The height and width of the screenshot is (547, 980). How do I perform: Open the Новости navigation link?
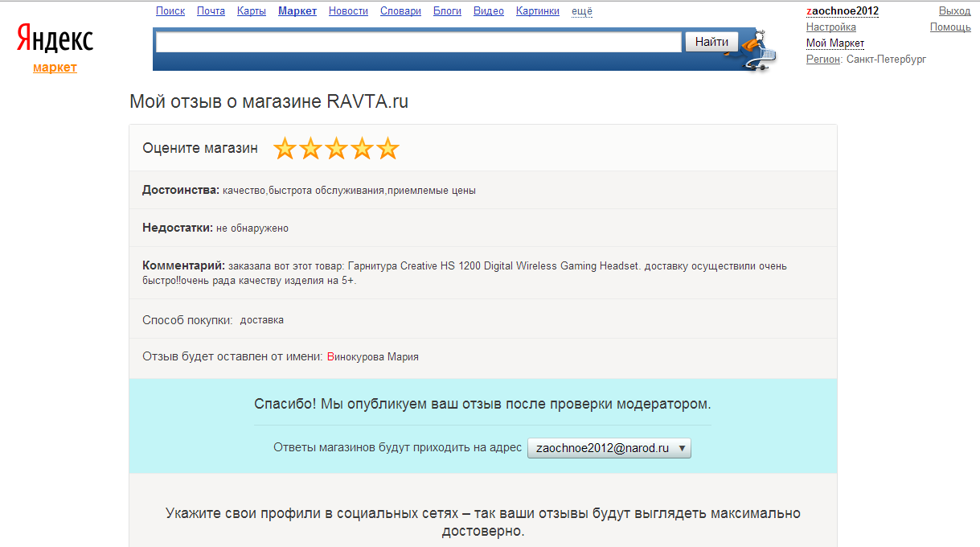coord(348,11)
